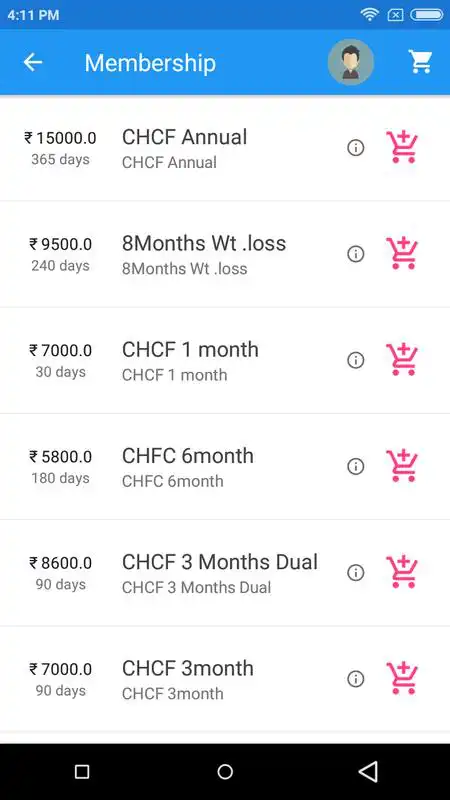
Task: View info for CHFC 6month
Action: point(356,466)
